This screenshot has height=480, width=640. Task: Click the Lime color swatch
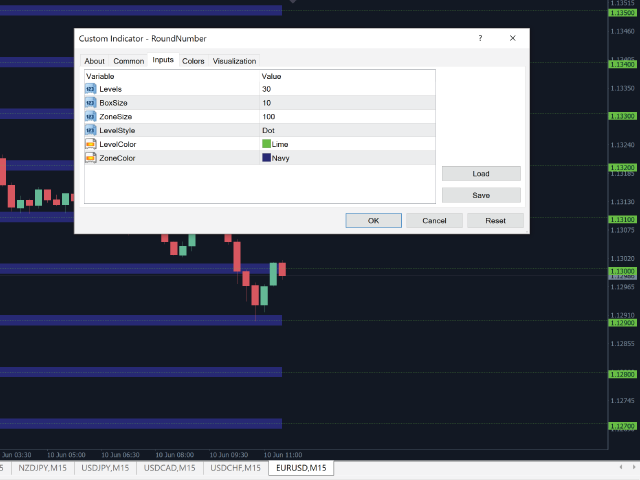[267, 144]
